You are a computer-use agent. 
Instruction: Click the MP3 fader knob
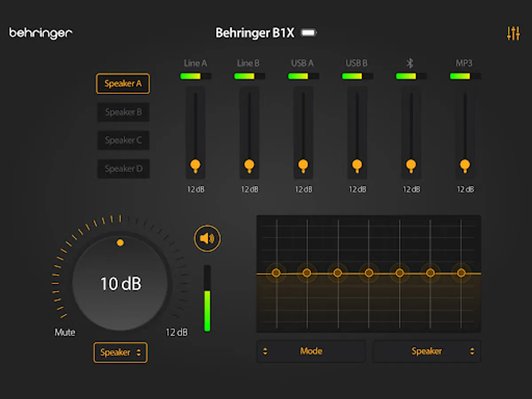pyautogui.click(x=465, y=164)
